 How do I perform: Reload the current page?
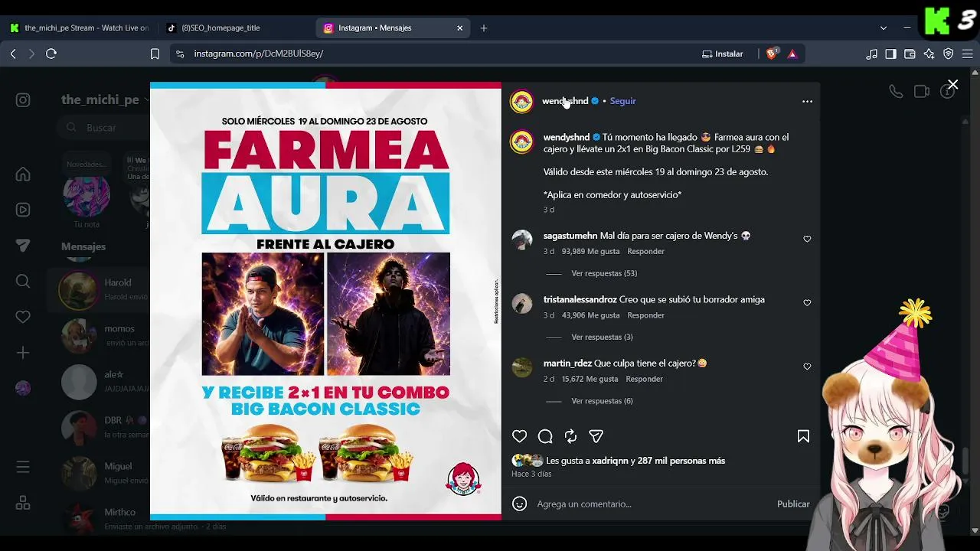coord(51,54)
